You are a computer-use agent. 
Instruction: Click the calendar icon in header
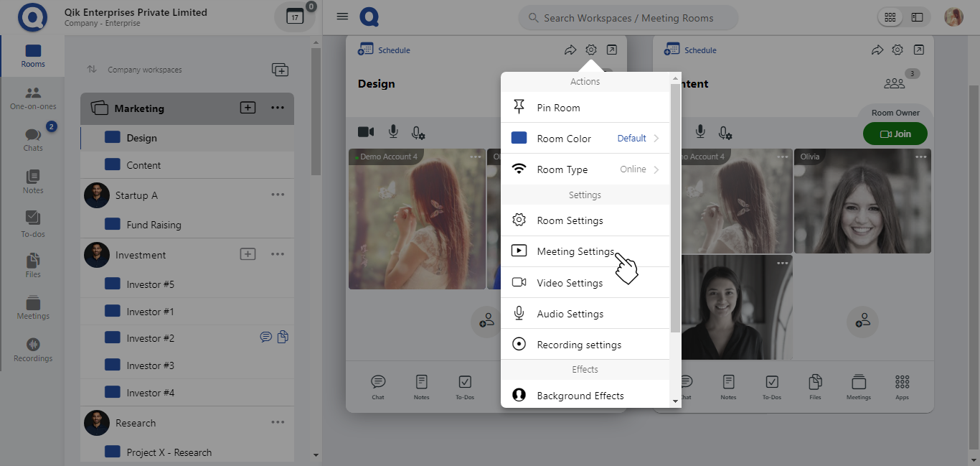tap(295, 17)
